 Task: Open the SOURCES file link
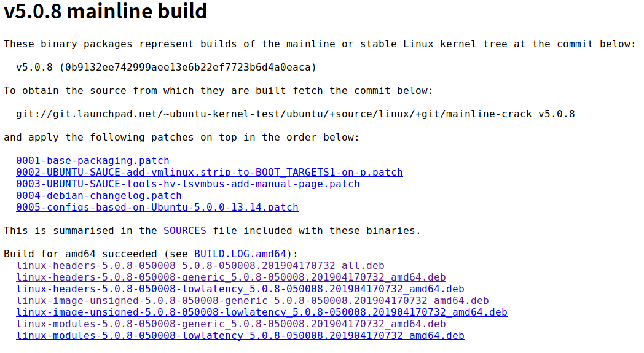(x=184, y=231)
